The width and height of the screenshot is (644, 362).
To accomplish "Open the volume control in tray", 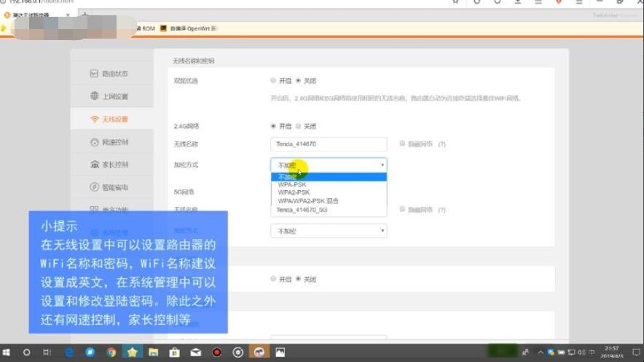I will [x=581, y=352].
